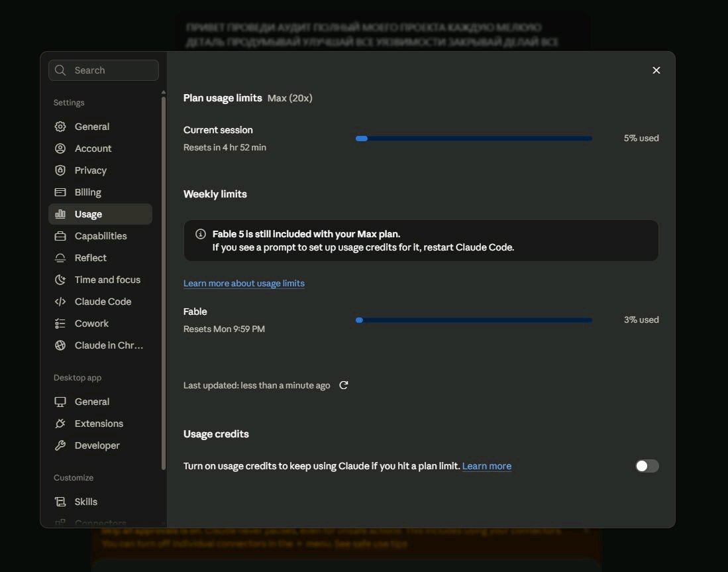
Task: Click 'Resets in 4 hr 52 min' text
Action: pyautogui.click(x=225, y=147)
